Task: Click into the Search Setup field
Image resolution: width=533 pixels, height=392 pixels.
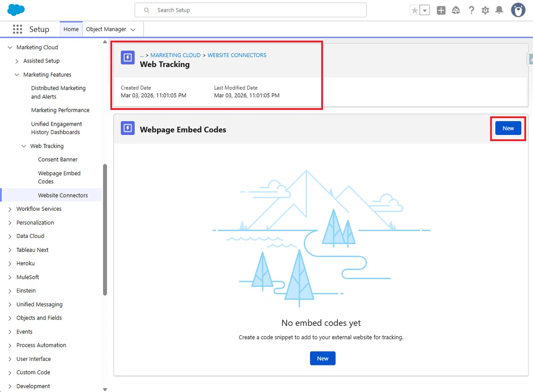Action: point(251,10)
